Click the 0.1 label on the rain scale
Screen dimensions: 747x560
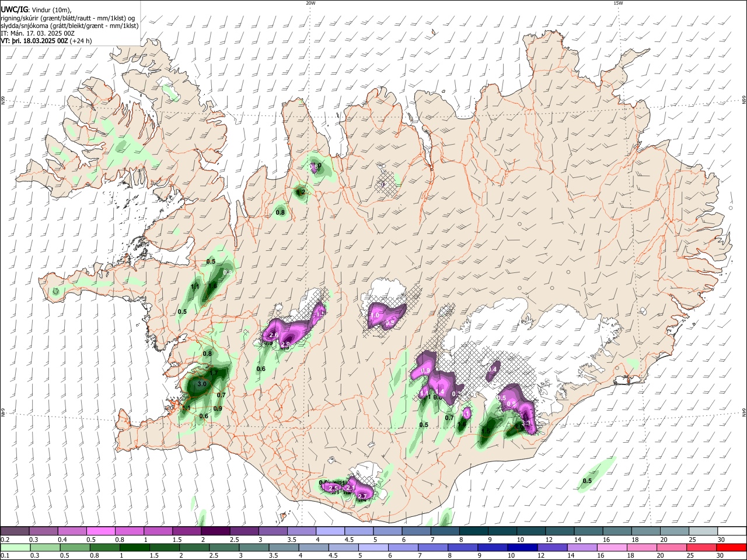coord(5,555)
